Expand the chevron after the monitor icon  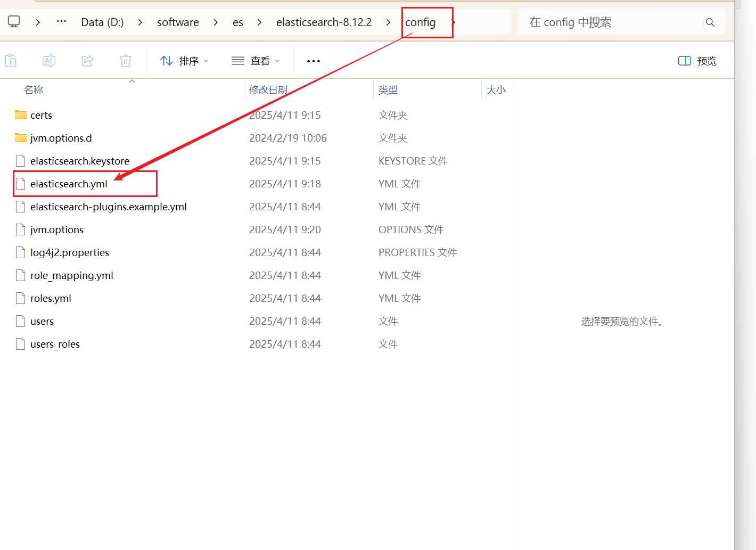(38, 22)
